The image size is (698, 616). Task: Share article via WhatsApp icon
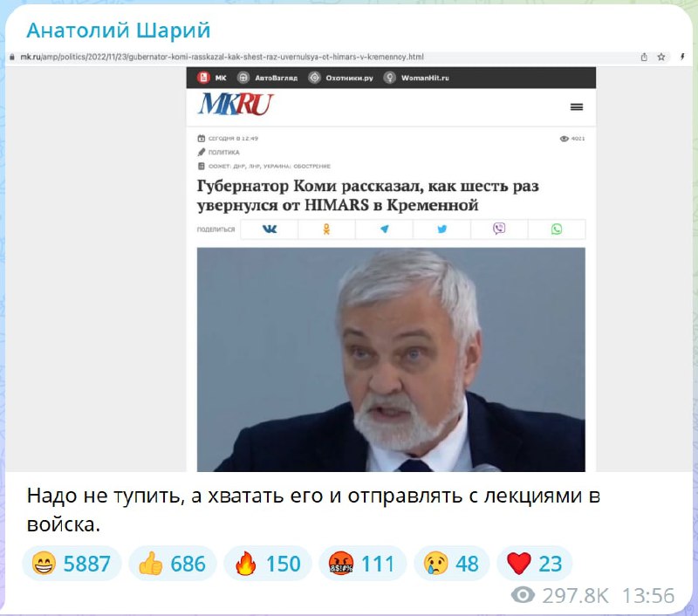point(557,229)
